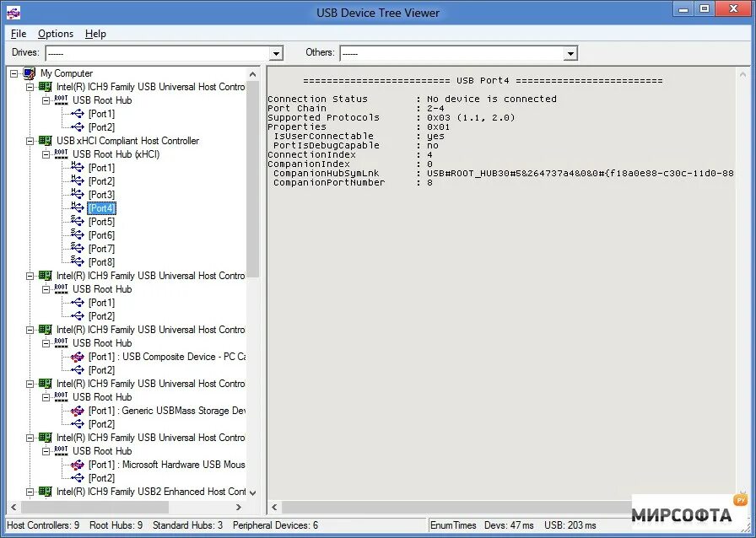Select [Port5] under the xHCI root hub
Screen dimensions: 756x538
(102, 222)
